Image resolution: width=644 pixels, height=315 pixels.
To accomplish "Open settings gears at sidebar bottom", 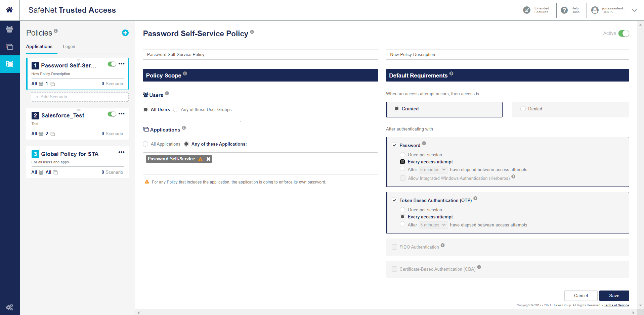I will click(9, 307).
